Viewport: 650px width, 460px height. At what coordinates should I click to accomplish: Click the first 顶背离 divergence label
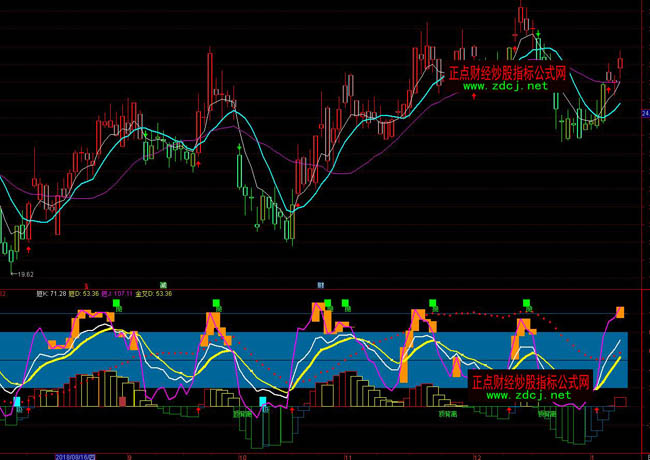click(244, 413)
